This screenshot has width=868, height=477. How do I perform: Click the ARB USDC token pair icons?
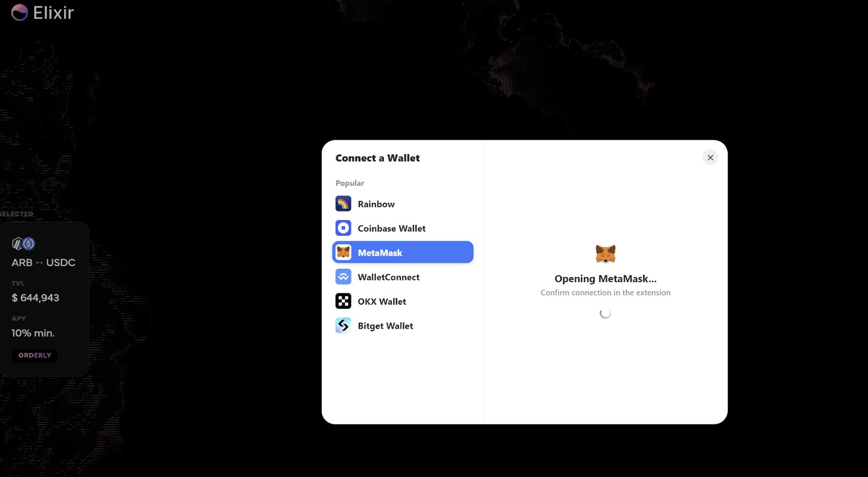point(23,244)
